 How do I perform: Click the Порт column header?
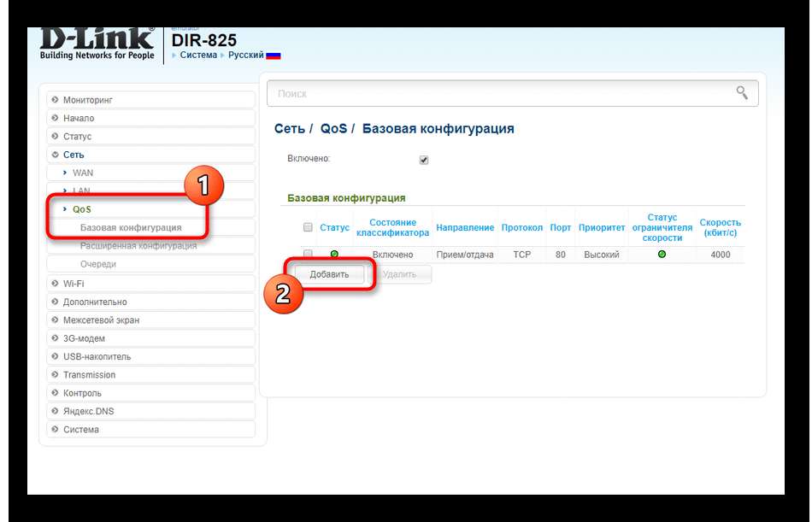561,227
